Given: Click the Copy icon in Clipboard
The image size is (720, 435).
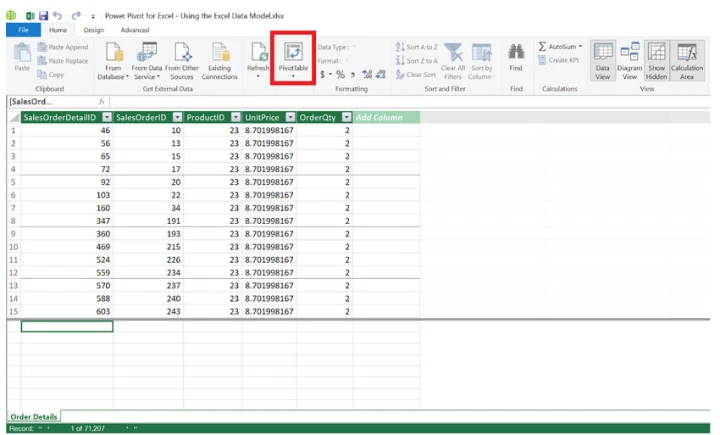Looking at the screenshot, I should coord(51,74).
